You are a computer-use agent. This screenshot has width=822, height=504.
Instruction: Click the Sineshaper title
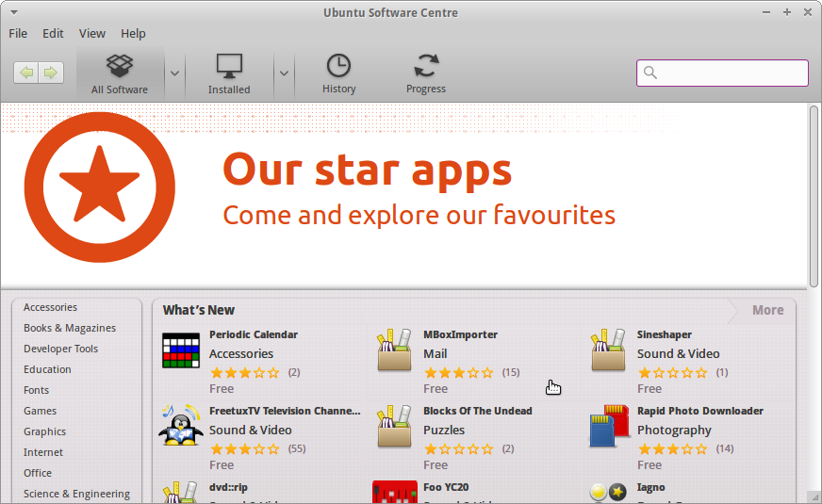665,334
